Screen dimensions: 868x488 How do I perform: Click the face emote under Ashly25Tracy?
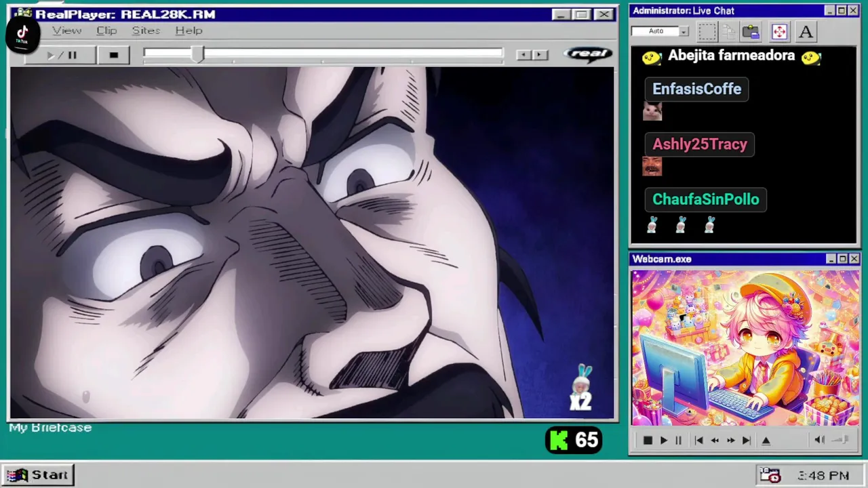coord(652,167)
